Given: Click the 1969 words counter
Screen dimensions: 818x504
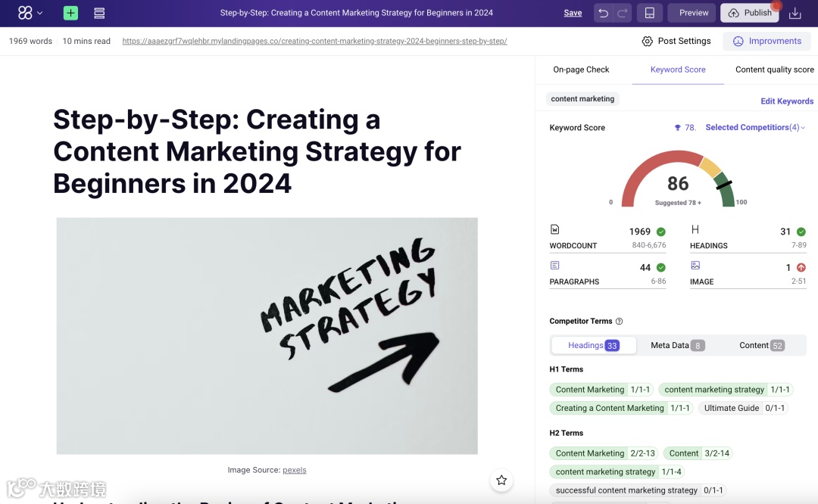Looking at the screenshot, I should pos(30,41).
